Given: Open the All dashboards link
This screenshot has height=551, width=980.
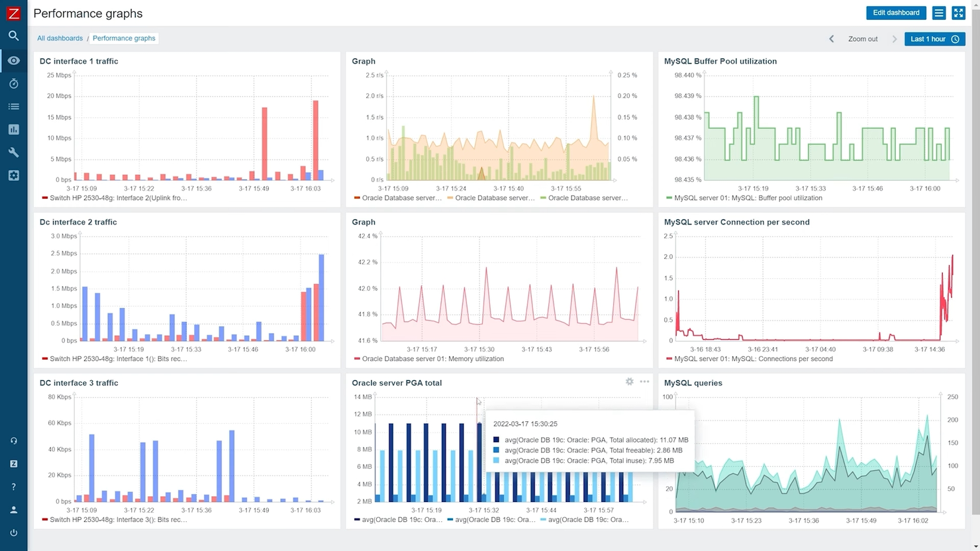Looking at the screenshot, I should (60, 38).
